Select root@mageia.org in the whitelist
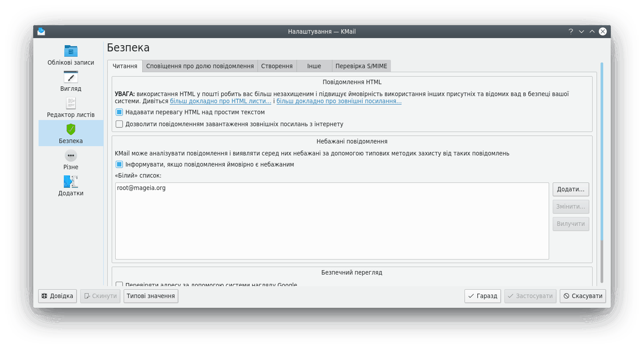This screenshot has width=644, height=349. click(x=141, y=188)
